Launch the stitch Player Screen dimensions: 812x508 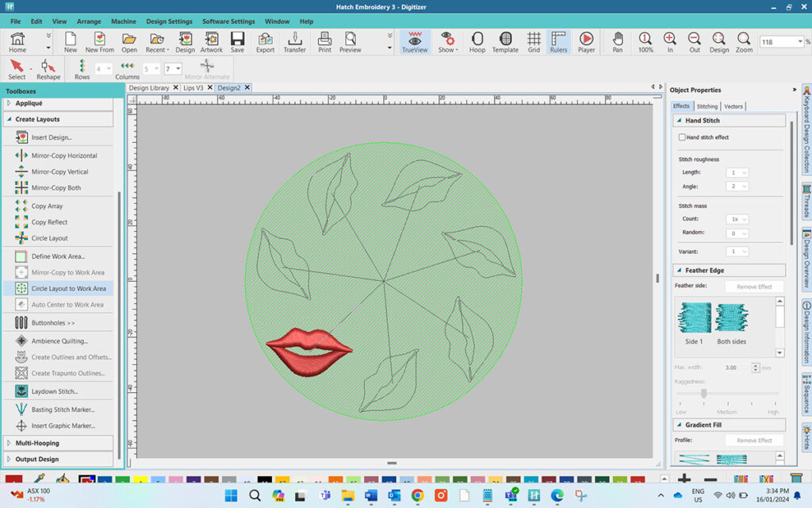pos(585,41)
